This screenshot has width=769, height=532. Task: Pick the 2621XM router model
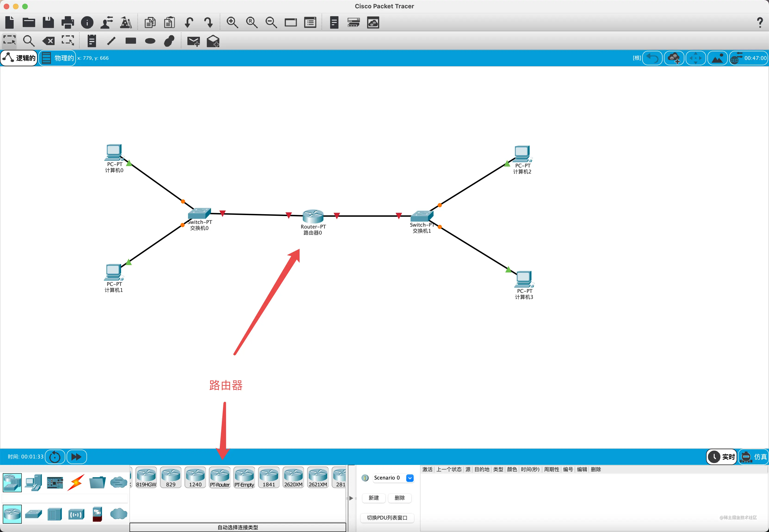(318, 477)
